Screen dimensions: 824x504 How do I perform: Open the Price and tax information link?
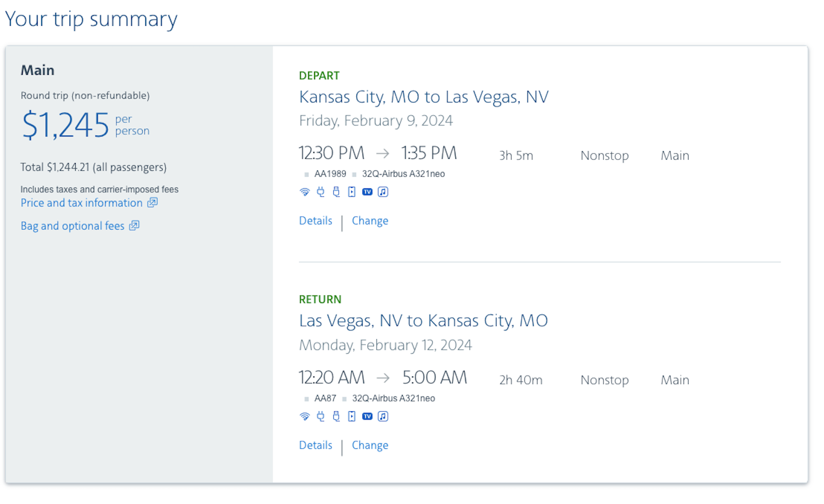coord(81,203)
